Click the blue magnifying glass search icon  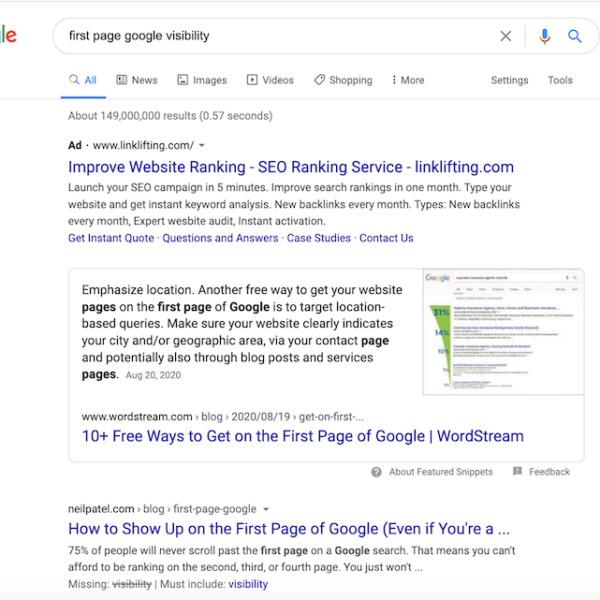coord(575,36)
